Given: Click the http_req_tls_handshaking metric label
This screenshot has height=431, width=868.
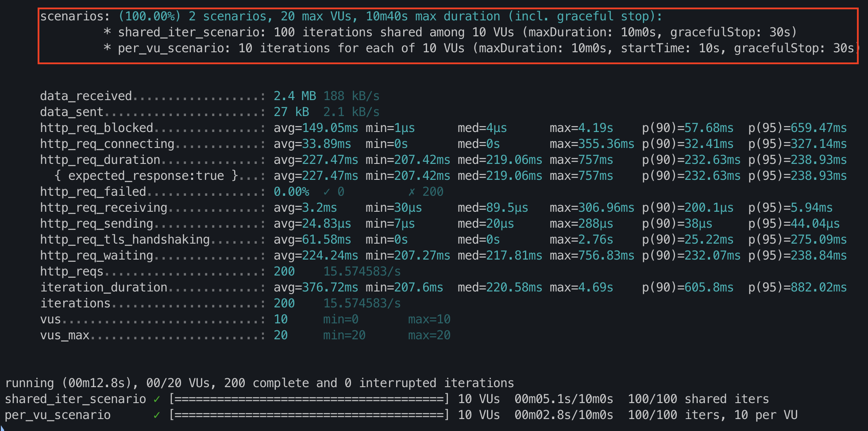Looking at the screenshot, I should point(125,240).
